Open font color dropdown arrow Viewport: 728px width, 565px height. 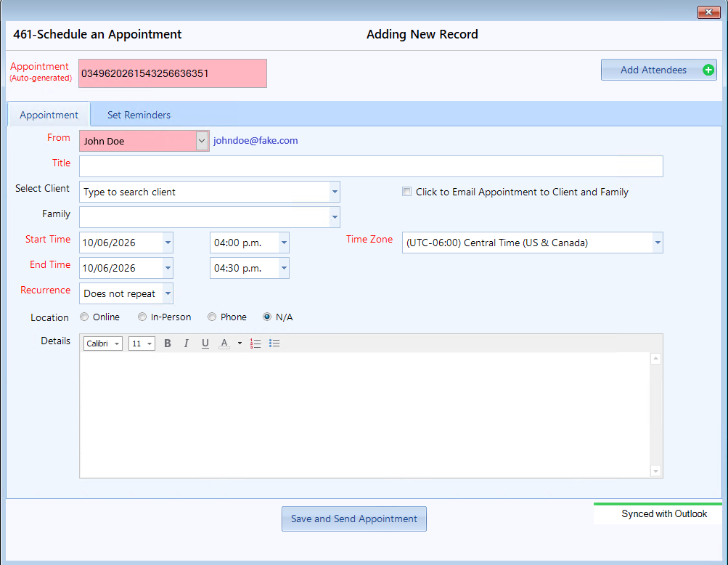coord(240,344)
